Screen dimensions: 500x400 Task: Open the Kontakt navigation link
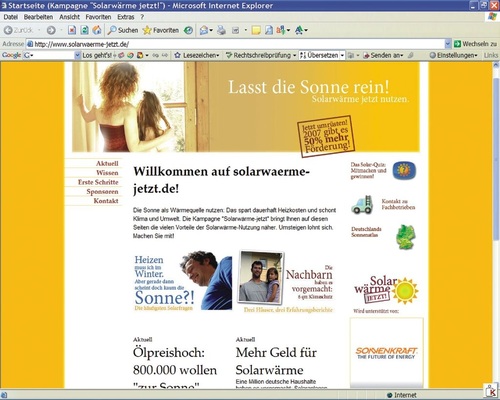(x=106, y=201)
